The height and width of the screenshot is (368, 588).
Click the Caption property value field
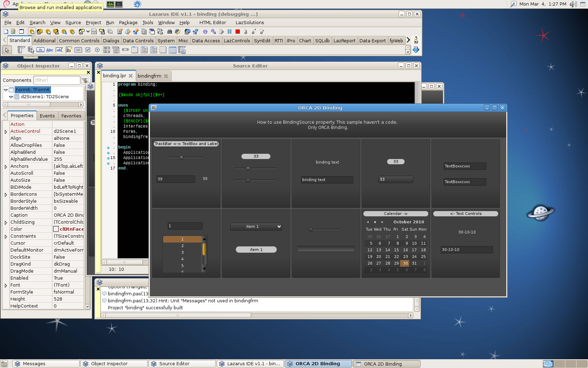coord(68,215)
